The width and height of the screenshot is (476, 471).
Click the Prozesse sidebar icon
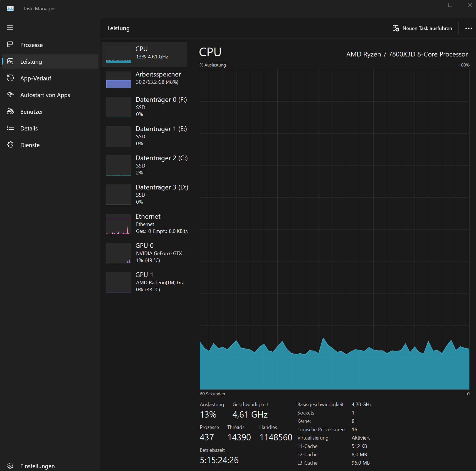10,45
